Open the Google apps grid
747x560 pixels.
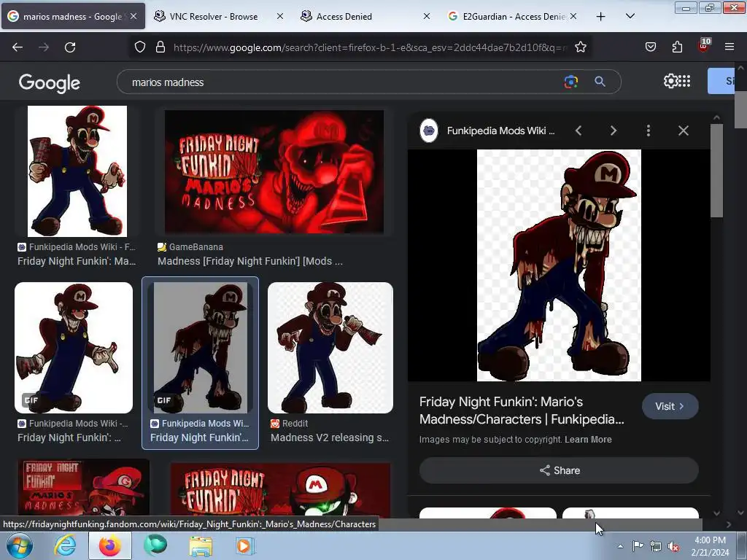point(684,81)
